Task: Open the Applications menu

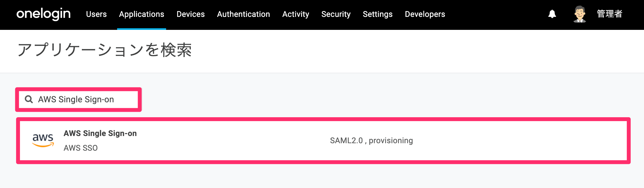Action: coord(141,14)
